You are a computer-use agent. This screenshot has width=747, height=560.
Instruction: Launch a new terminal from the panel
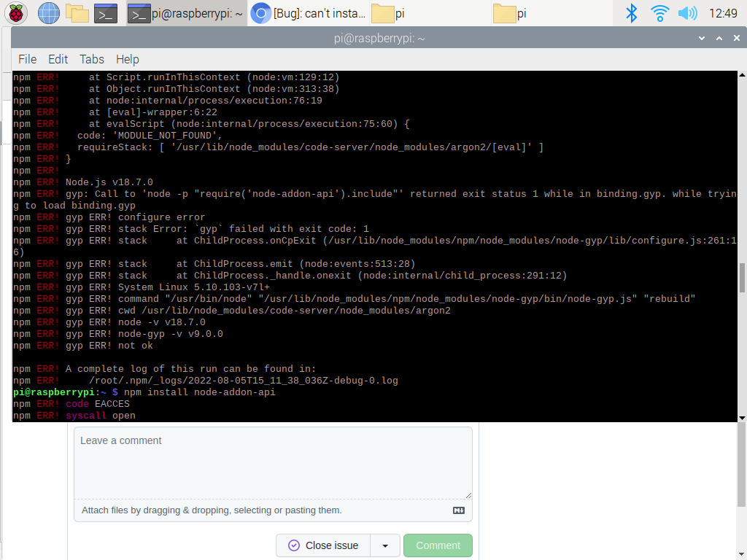click(x=106, y=13)
